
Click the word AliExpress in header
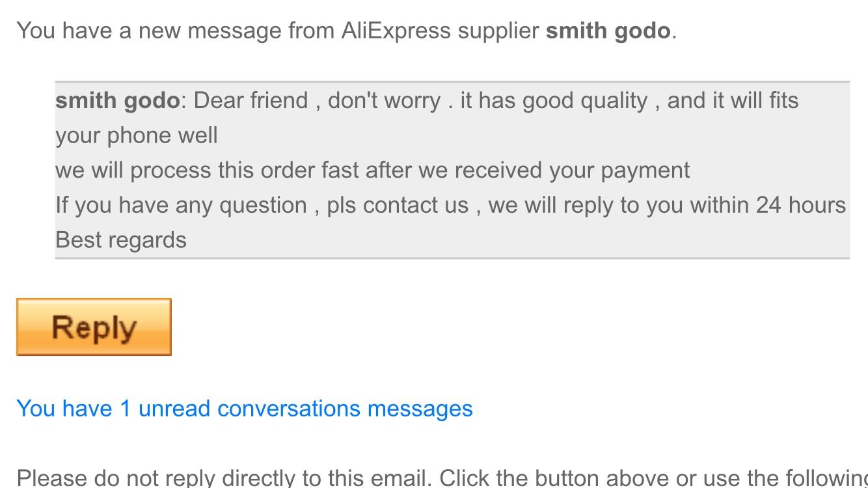coord(396,31)
